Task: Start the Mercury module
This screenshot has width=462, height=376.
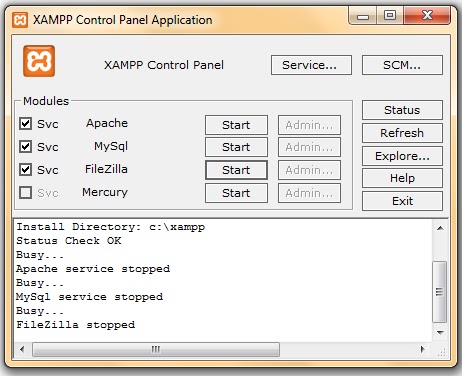Action: pyautogui.click(x=236, y=193)
